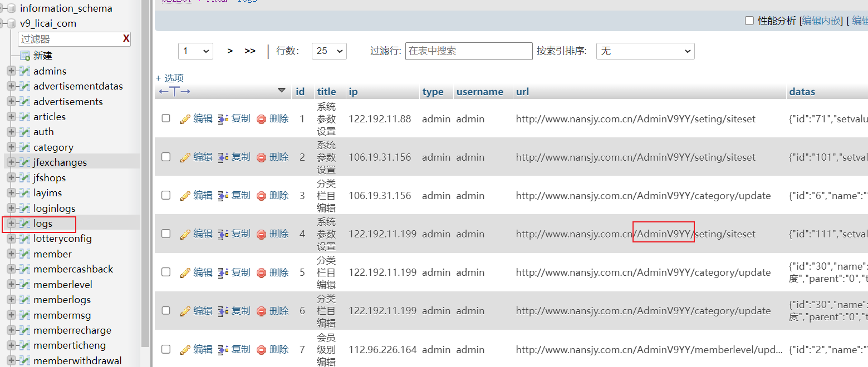Tick the checkbox for row id 2
Screen dimensions: 868x367
click(x=166, y=157)
